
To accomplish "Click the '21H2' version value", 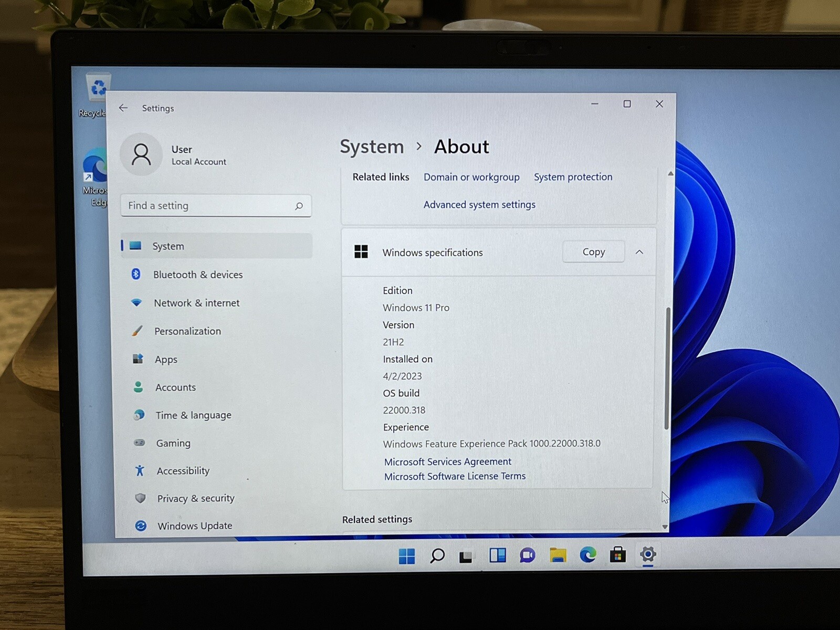I will tap(393, 342).
